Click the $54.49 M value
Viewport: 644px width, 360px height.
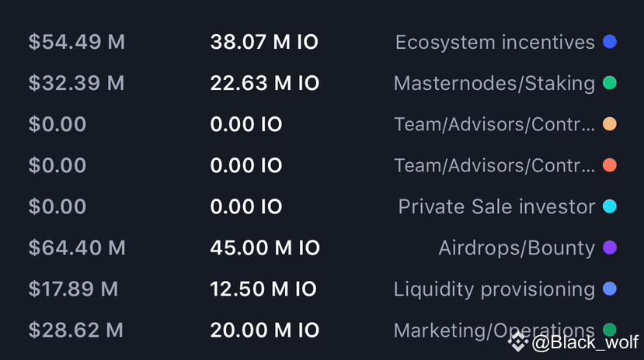point(77,42)
